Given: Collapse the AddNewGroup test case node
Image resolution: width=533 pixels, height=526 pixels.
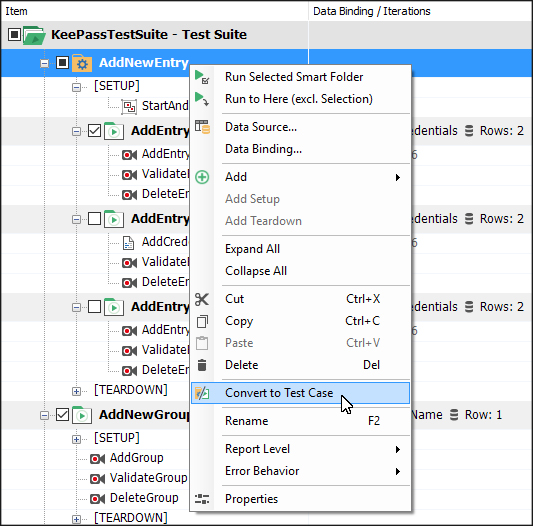Looking at the screenshot, I should pyautogui.click(x=44, y=415).
